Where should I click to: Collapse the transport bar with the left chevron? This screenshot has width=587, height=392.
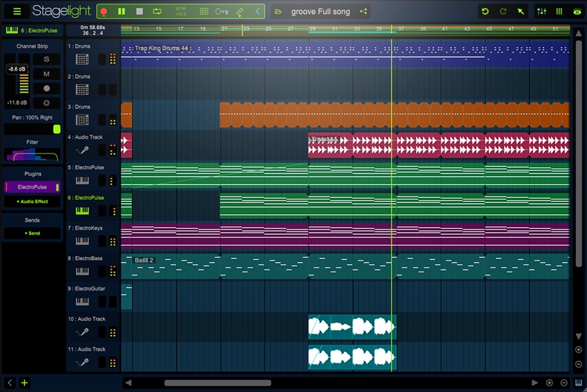click(258, 11)
